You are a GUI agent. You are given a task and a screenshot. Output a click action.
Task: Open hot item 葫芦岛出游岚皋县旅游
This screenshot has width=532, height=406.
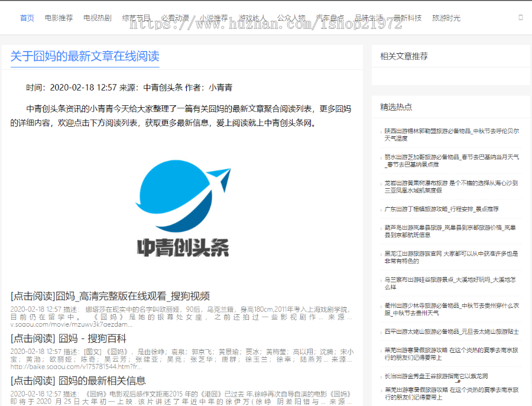[450, 231]
